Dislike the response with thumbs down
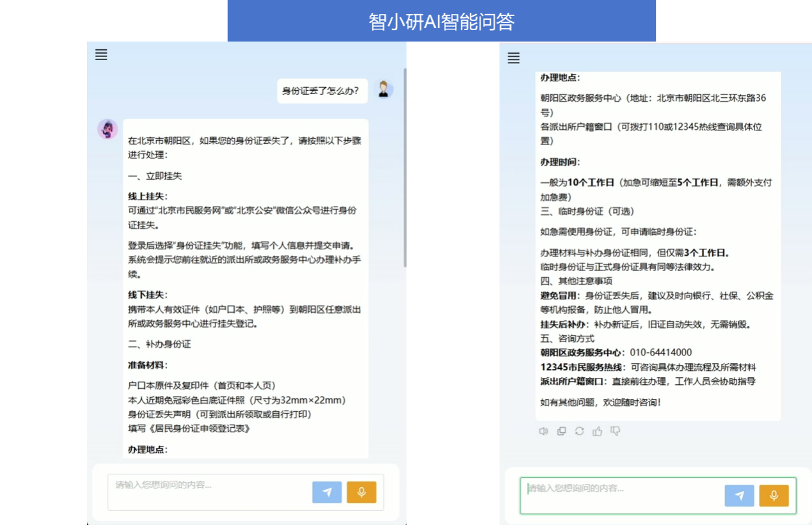This screenshot has width=812, height=525. (x=615, y=431)
